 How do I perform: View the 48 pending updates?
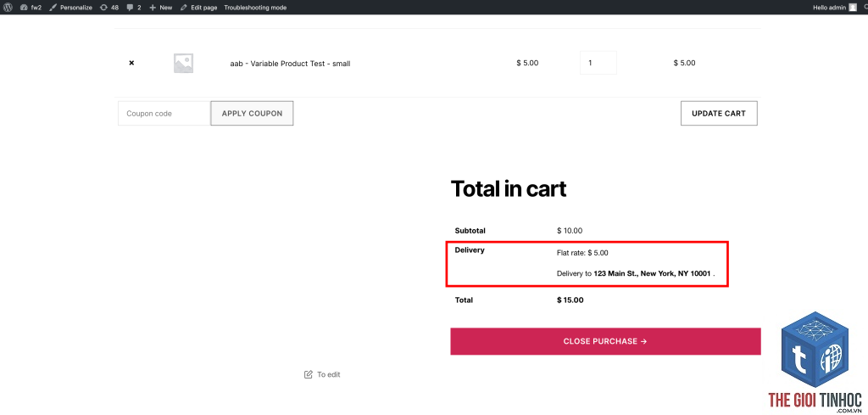pos(109,8)
